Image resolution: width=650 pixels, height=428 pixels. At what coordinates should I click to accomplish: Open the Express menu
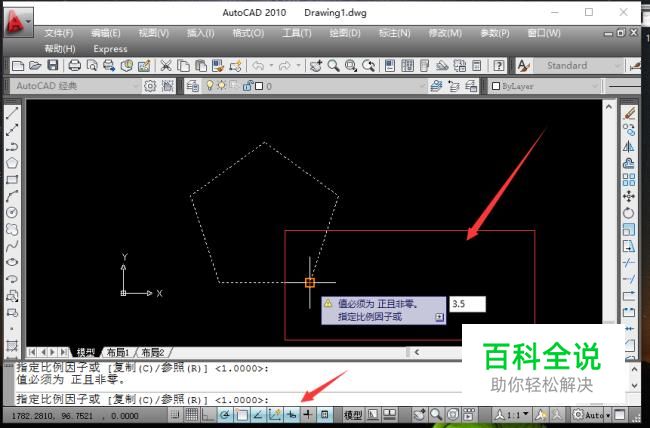110,49
